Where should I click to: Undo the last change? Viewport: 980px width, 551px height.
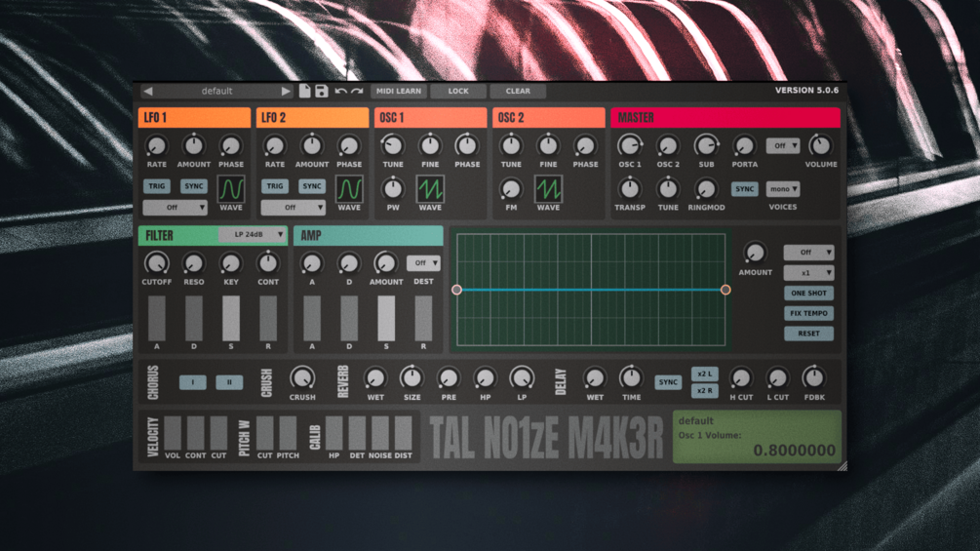coord(340,92)
